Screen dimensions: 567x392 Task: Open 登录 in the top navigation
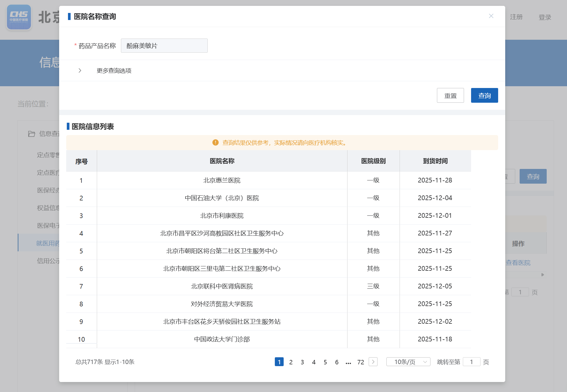pos(545,17)
